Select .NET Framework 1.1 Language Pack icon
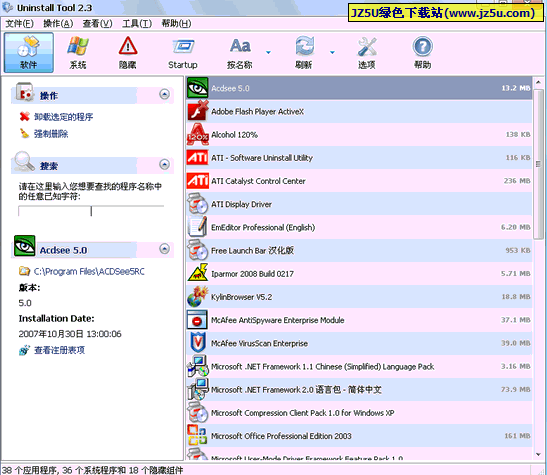 click(x=197, y=366)
